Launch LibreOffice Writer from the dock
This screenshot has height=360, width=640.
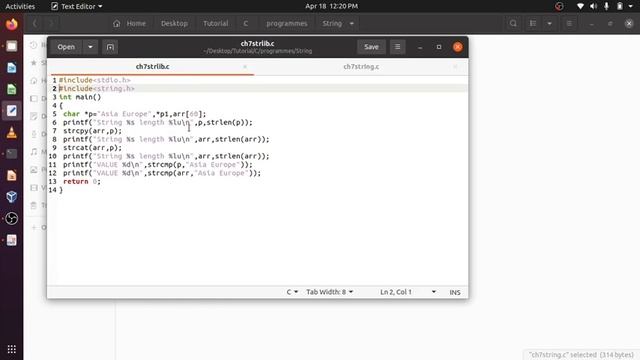11,68
